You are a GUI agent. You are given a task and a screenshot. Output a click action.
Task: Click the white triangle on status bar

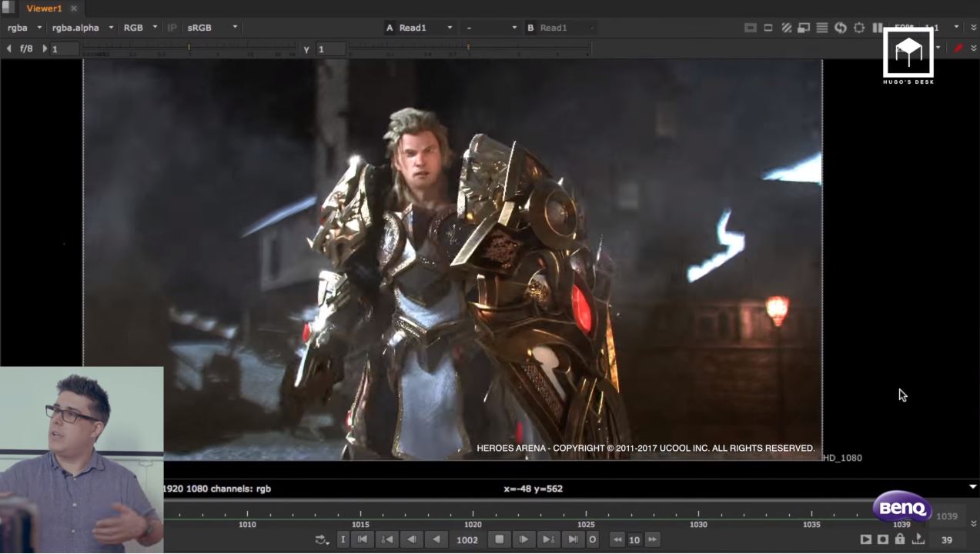tap(973, 487)
